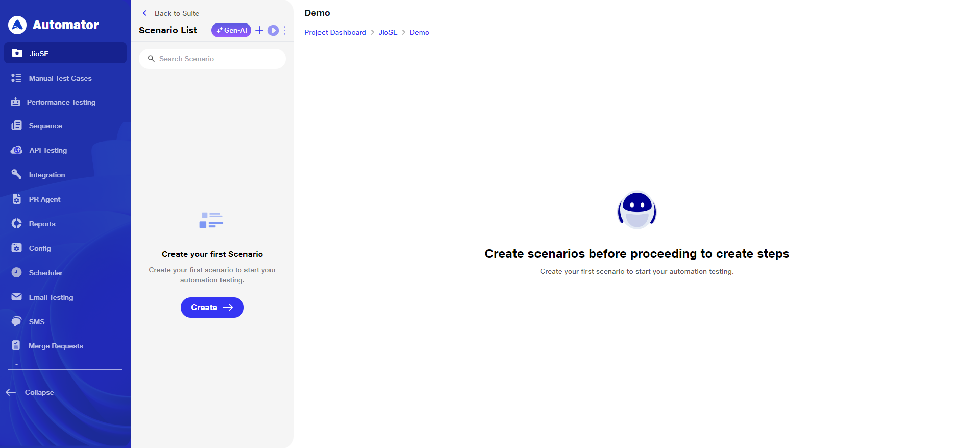Go back using Back to Suite arrow

[x=144, y=13]
